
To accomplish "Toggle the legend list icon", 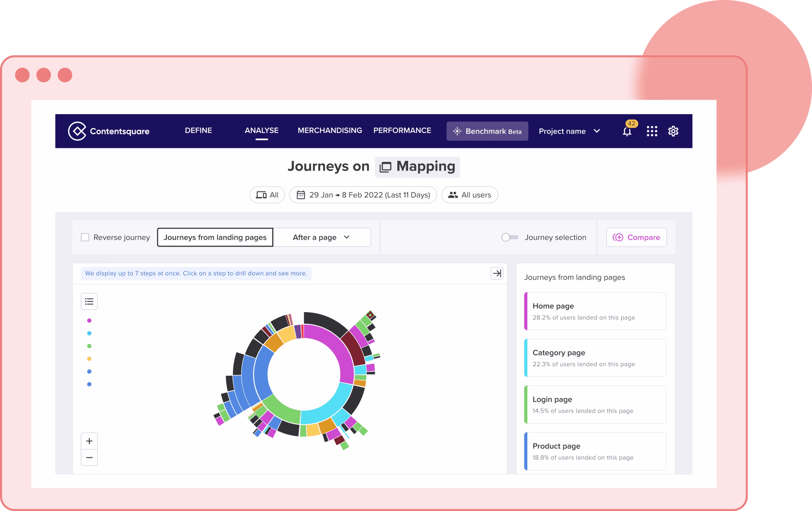I will pyautogui.click(x=89, y=301).
